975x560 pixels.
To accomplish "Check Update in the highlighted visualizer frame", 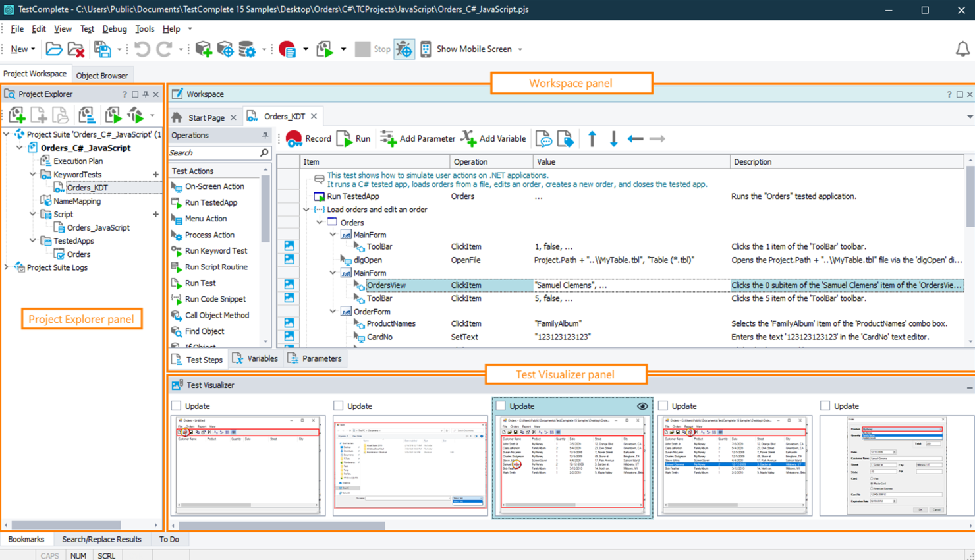I will [501, 406].
